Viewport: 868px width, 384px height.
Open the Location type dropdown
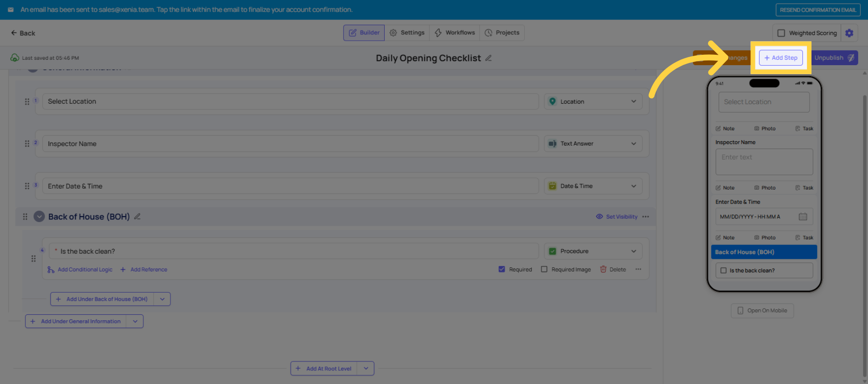pyautogui.click(x=593, y=101)
